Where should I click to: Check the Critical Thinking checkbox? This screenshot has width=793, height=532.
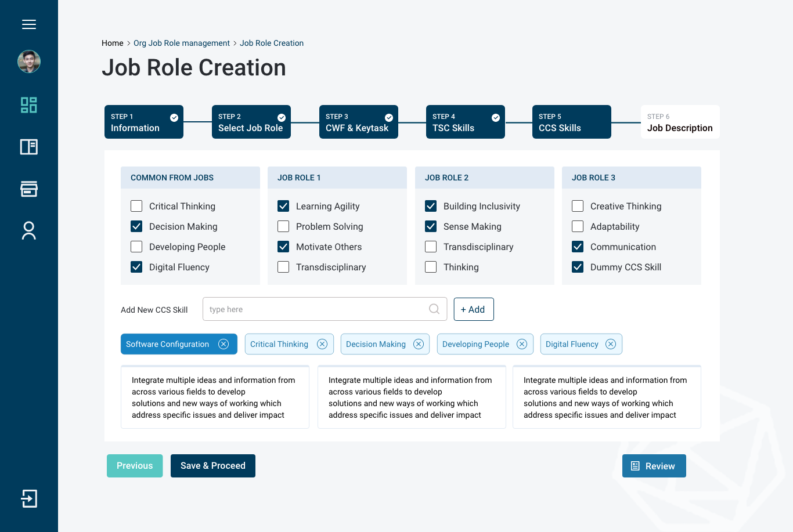click(x=136, y=206)
